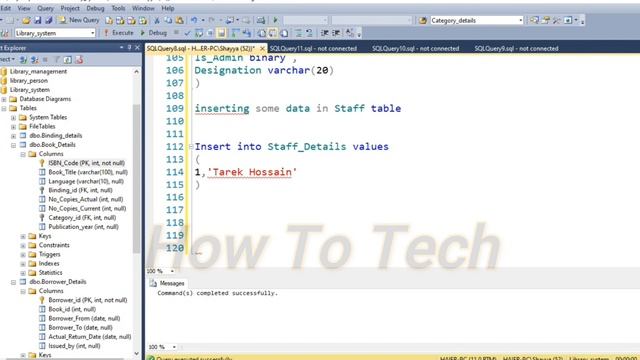Expand the Indexes folder
The height and width of the screenshot is (360, 640).
click(x=23, y=264)
